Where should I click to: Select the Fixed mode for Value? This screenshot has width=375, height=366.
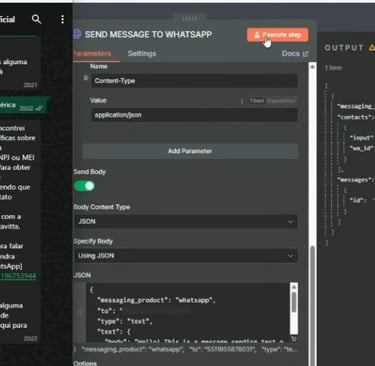click(x=257, y=101)
